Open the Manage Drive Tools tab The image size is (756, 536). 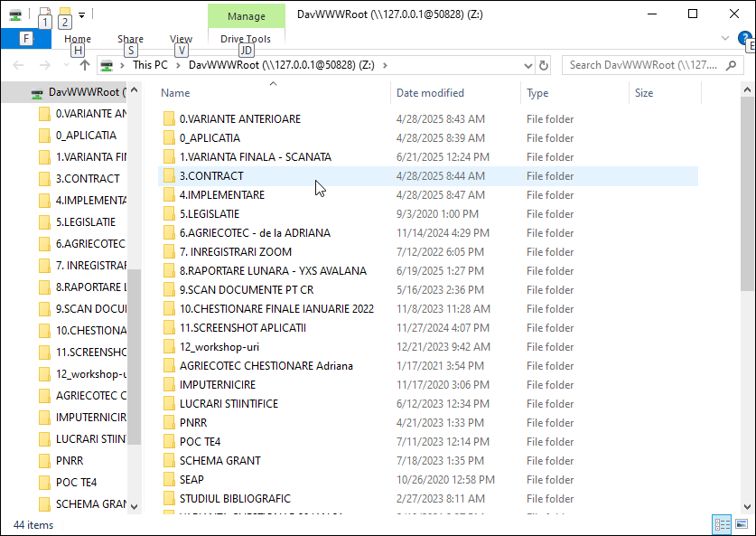click(246, 39)
